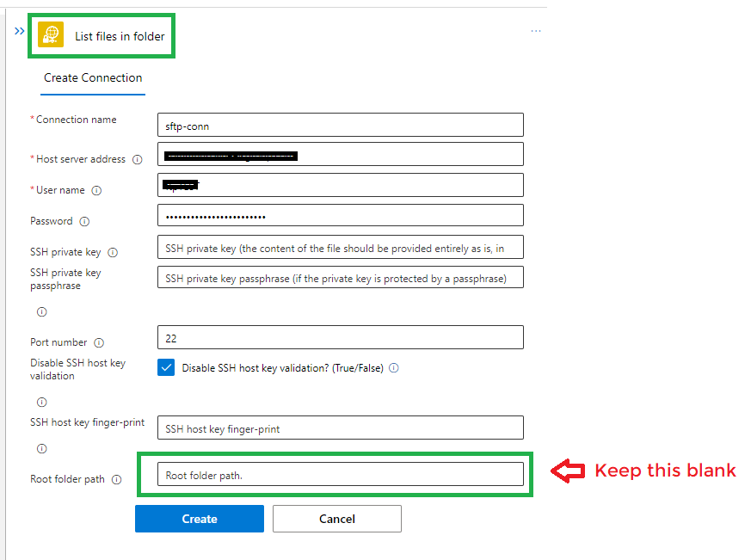The width and height of the screenshot is (751, 560).
Task: Click the List files in folder title
Action: tap(120, 36)
